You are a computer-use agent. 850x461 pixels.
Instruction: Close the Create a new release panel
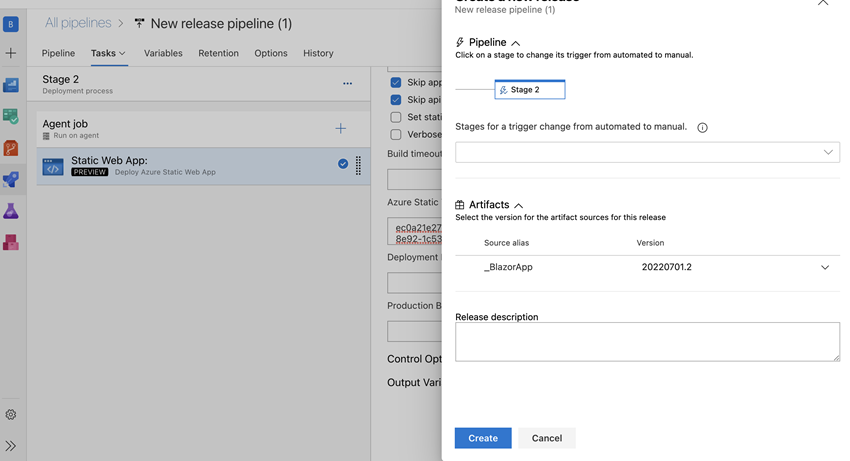[x=823, y=3]
